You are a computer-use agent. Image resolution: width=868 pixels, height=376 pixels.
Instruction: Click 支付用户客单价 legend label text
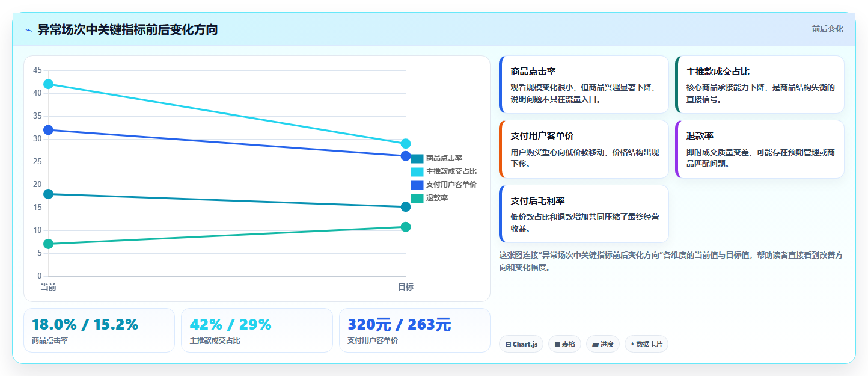[451, 185]
